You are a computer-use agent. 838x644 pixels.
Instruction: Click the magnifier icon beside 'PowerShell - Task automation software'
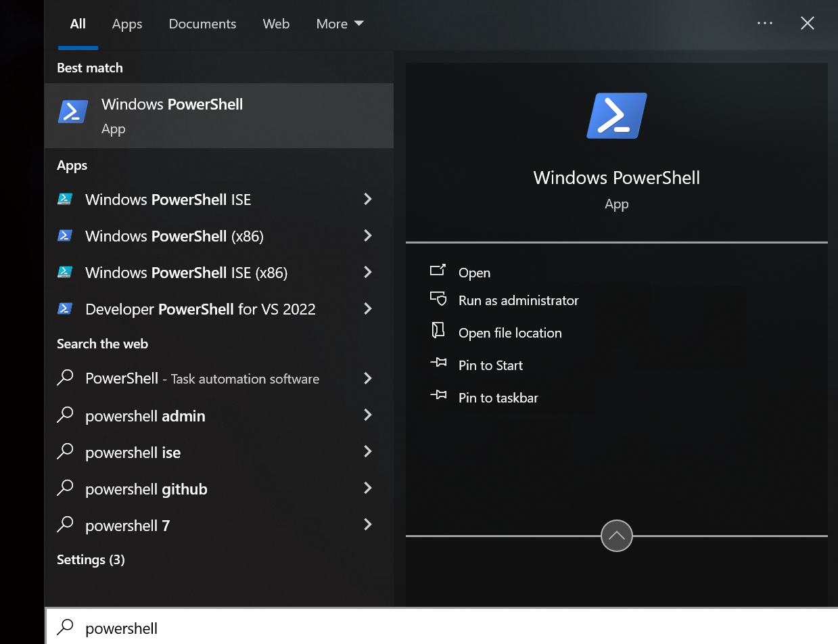65,378
